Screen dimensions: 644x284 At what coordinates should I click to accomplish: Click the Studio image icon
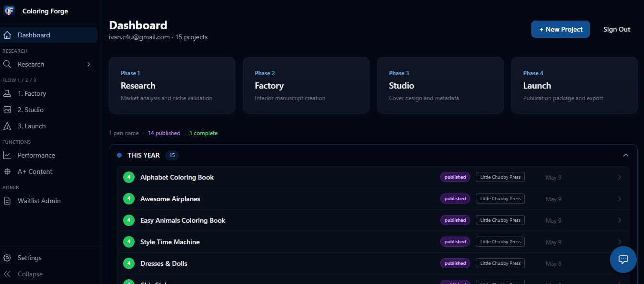click(x=7, y=110)
